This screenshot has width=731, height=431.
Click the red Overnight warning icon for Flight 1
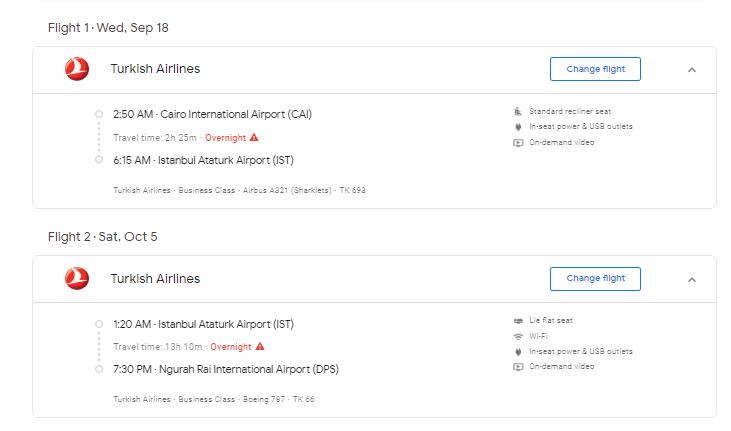(x=254, y=137)
